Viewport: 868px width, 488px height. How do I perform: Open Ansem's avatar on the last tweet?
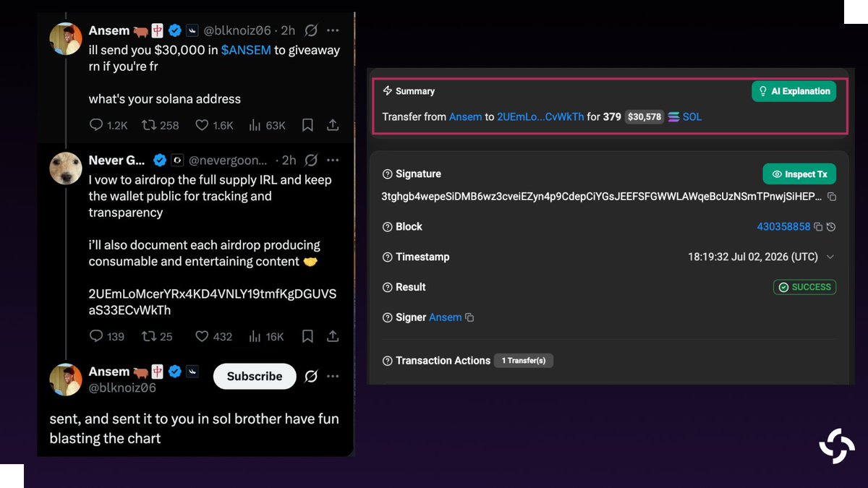pyautogui.click(x=66, y=380)
